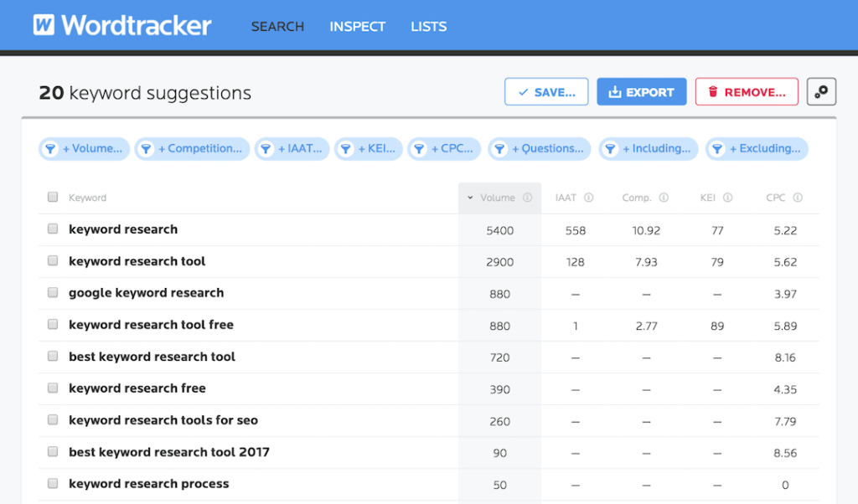Image resolution: width=858 pixels, height=504 pixels.
Task: Add an IAAT filter
Action: 292,149
